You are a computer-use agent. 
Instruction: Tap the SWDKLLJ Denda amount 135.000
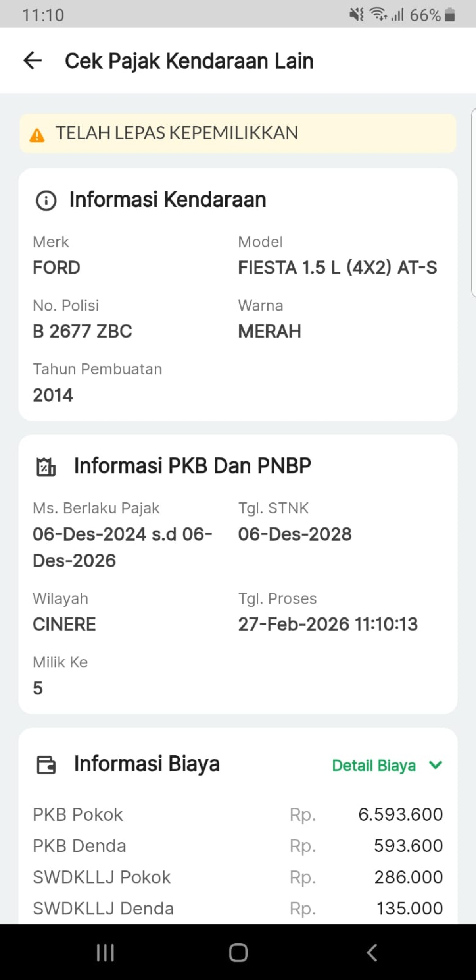[409, 909]
